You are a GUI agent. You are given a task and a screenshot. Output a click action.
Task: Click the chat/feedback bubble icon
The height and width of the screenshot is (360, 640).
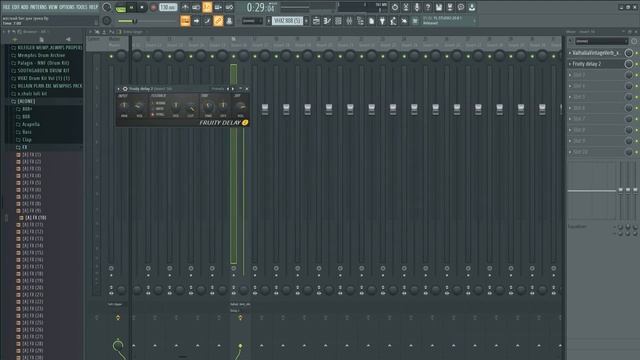(x=461, y=7)
